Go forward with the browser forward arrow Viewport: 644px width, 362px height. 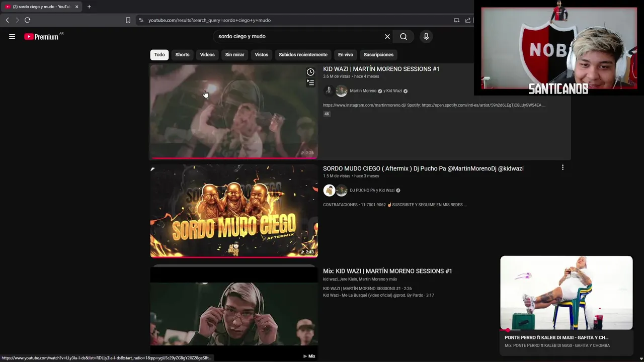(x=17, y=20)
